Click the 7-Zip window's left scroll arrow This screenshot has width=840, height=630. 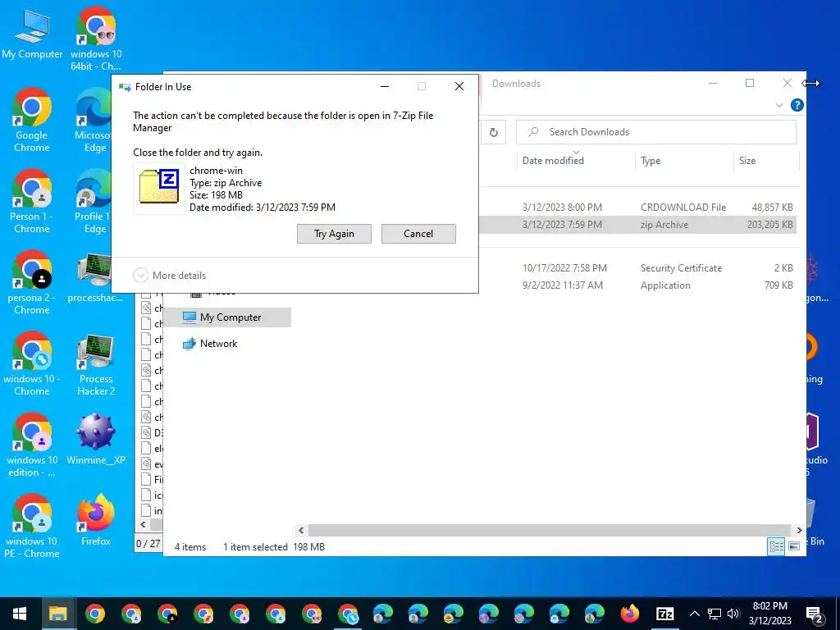click(x=143, y=524)
